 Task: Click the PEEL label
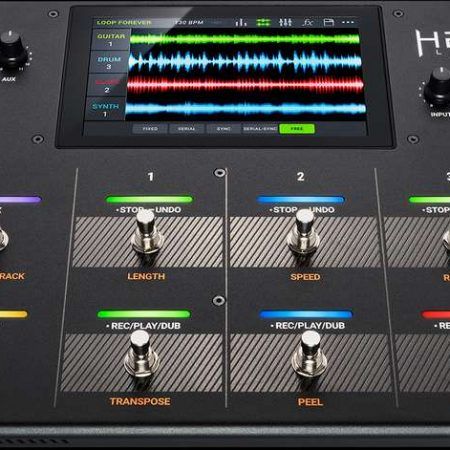click(310, 402)
